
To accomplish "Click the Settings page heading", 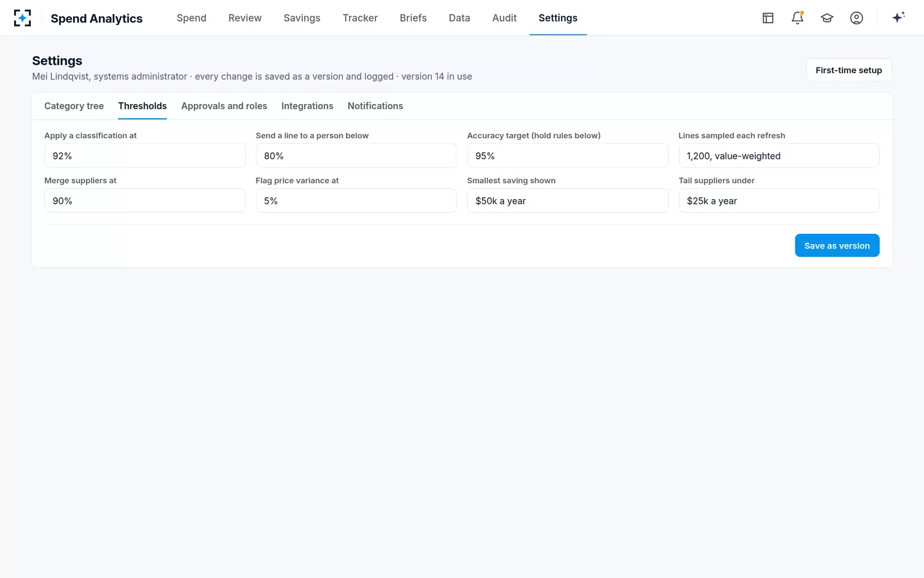I will tap(57, 60).
